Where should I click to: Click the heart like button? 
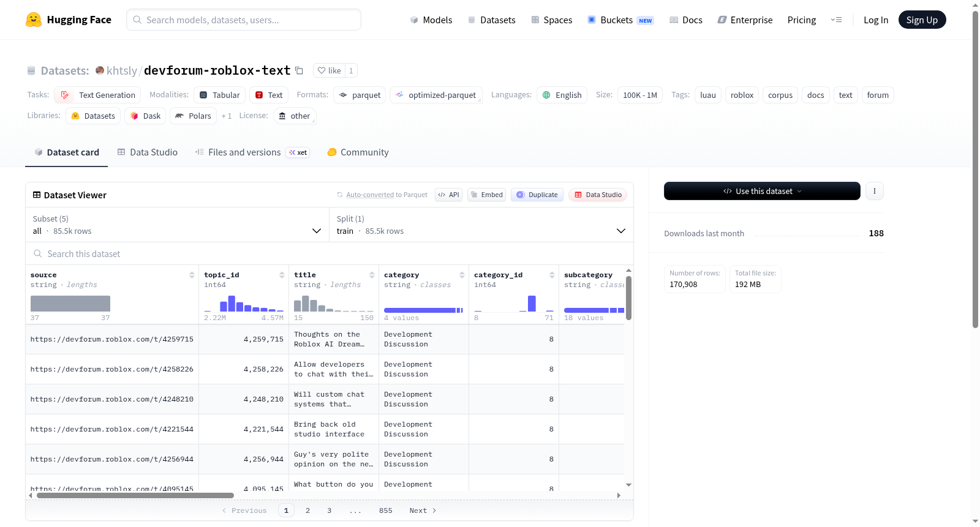point(329,70)
